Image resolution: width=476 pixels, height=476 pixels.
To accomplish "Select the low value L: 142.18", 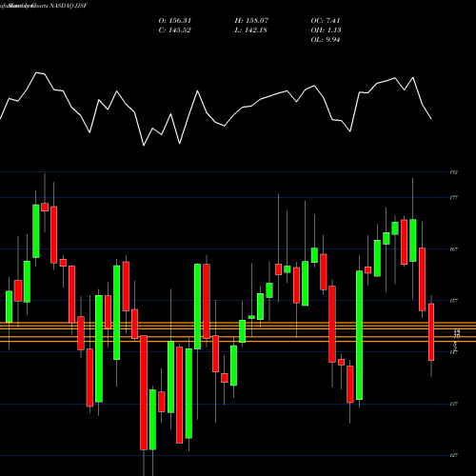I will [x=251, y=30].
